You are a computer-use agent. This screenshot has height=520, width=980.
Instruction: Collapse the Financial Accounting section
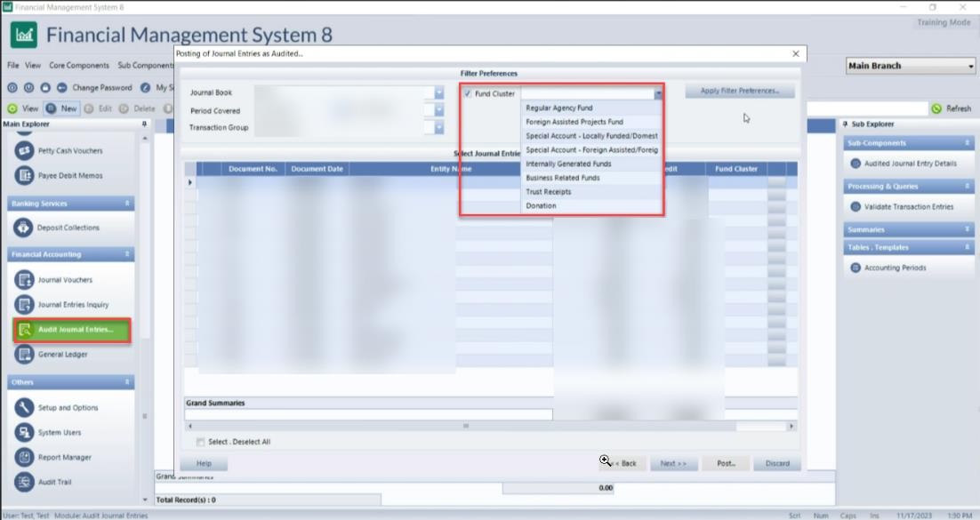coord(128,254)
